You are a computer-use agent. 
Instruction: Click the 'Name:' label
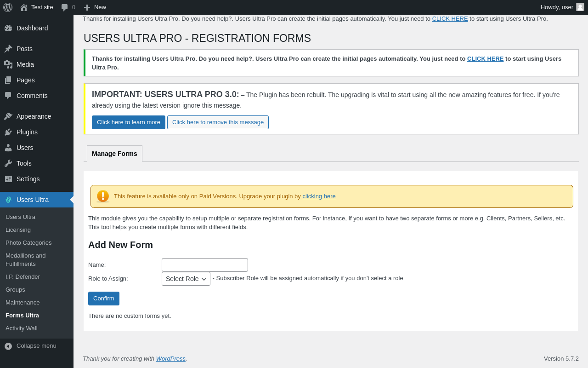click(97, 265)
